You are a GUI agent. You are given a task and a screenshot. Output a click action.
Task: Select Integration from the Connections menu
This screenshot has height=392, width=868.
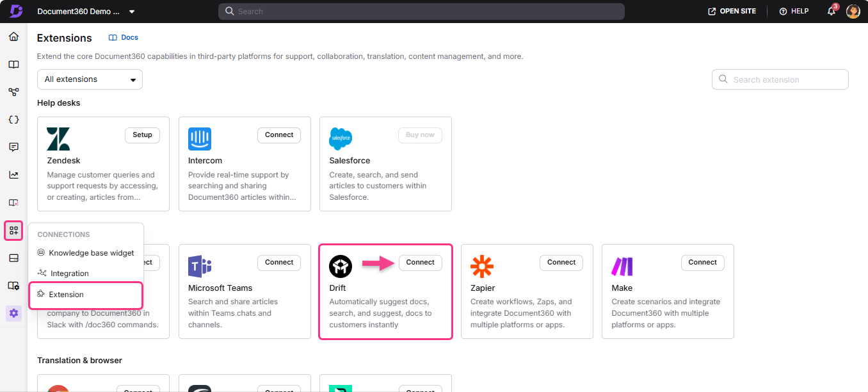click(69, 273)
